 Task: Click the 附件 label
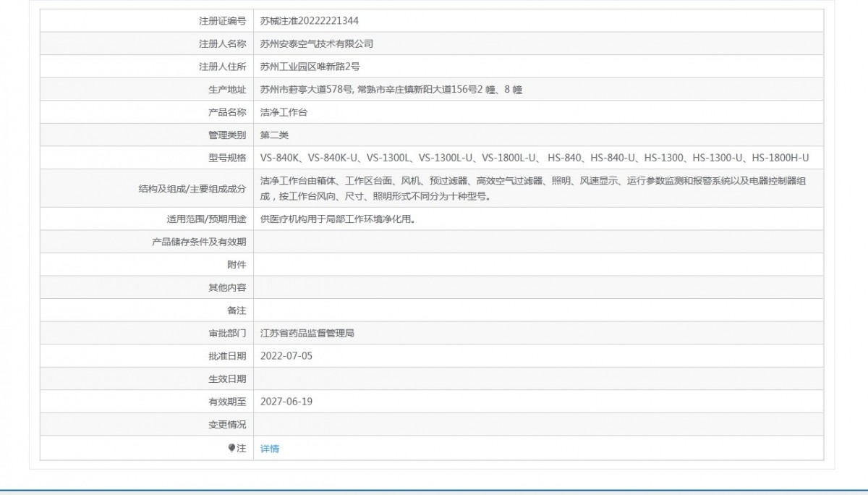point(237,265)
